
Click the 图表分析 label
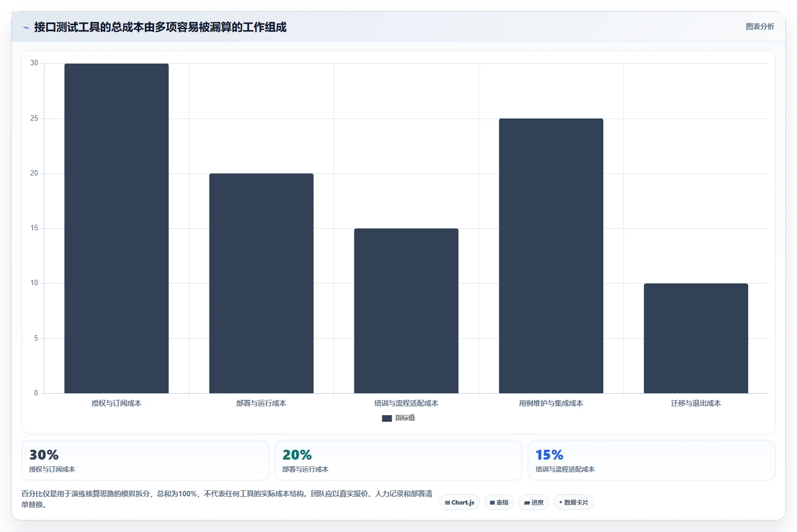pos(760,26)
